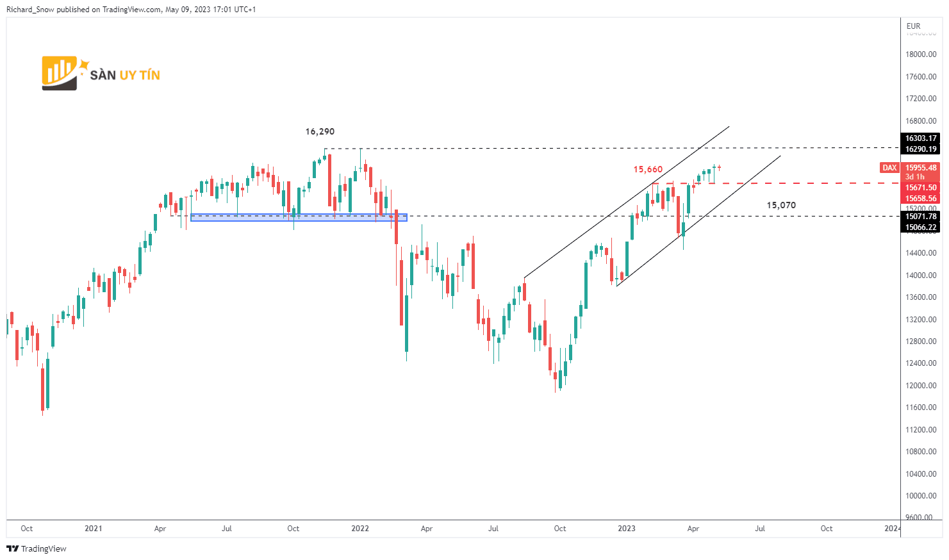
Task: Click the 14000.00 price axis label
Action: coord(921,276)
